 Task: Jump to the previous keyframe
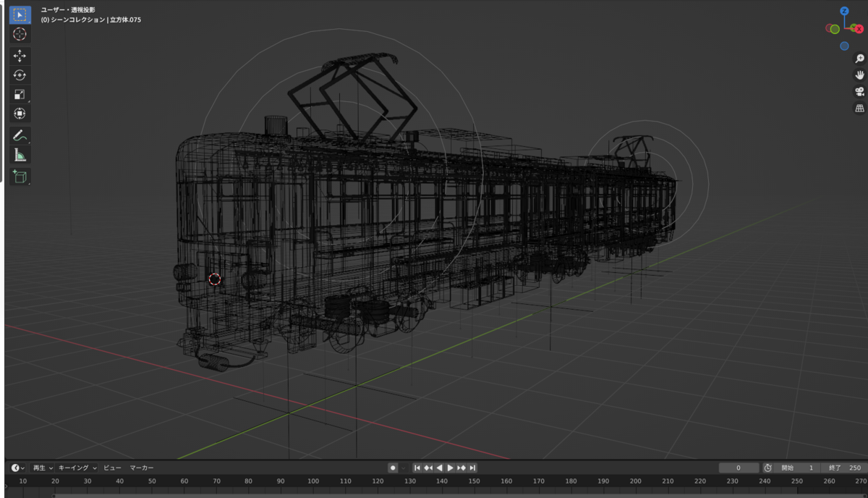[x=428, y=468]
